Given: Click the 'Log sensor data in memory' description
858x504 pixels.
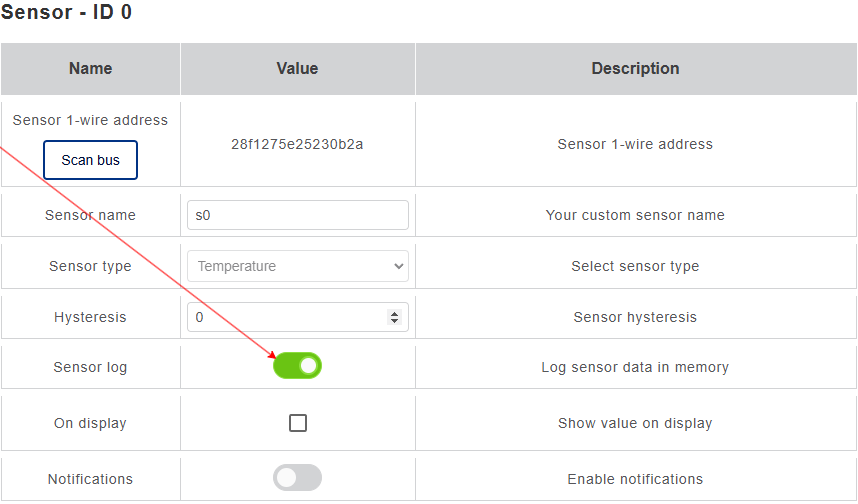Looking at the screenshot, I should point(635,367).
